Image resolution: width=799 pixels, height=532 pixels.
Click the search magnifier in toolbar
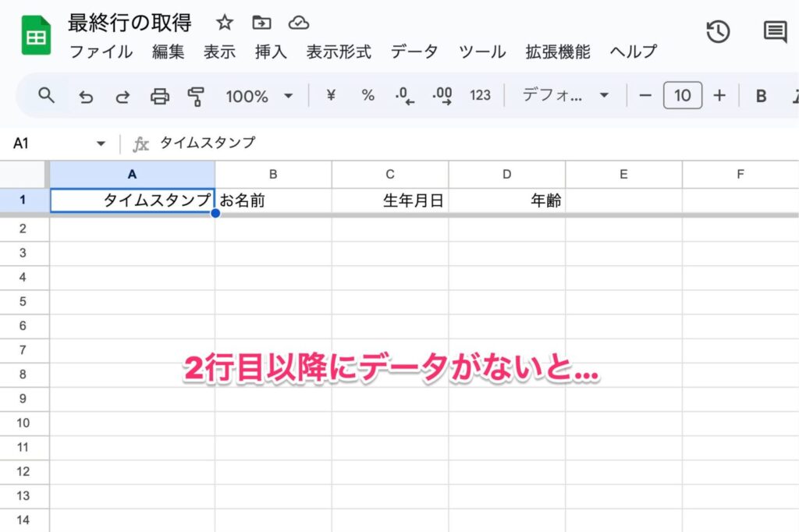point(46,95)
